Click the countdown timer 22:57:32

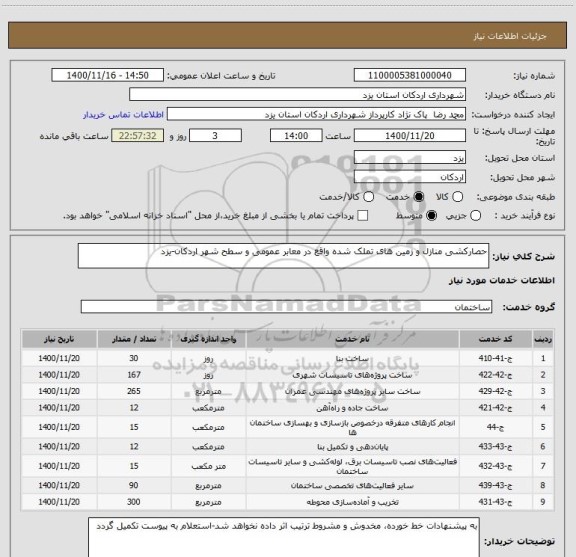click(x=137, y=136)
